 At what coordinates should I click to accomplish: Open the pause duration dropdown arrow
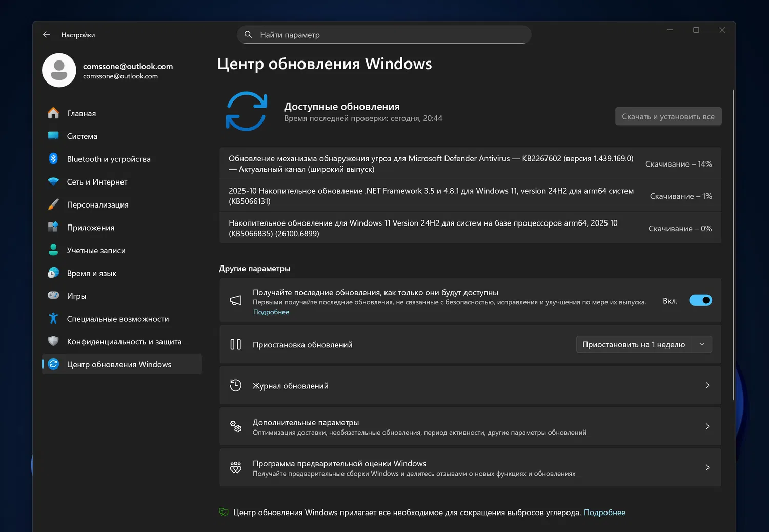point(702,344)
